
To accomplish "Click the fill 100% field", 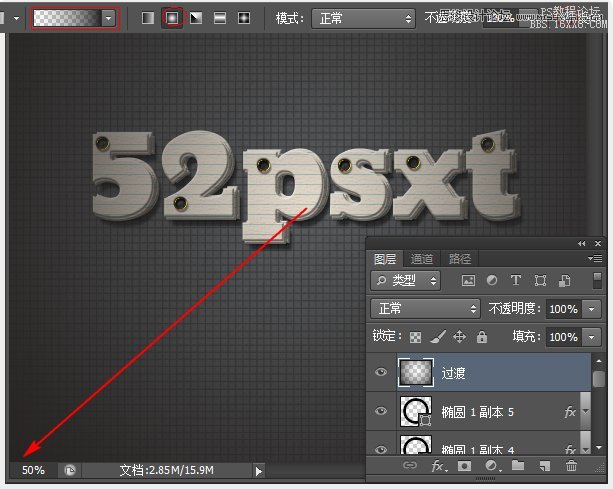I will coord(563,337).
